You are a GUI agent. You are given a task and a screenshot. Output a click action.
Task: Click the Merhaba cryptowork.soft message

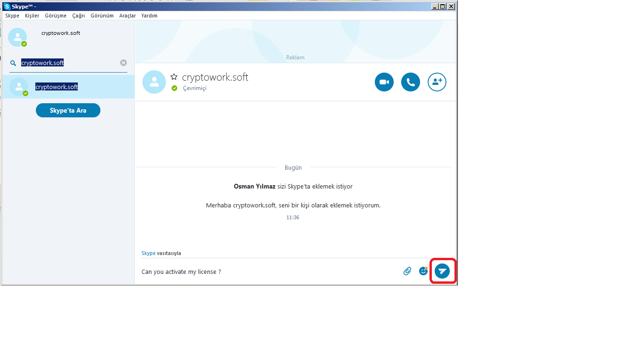click(x=293, y=205)
